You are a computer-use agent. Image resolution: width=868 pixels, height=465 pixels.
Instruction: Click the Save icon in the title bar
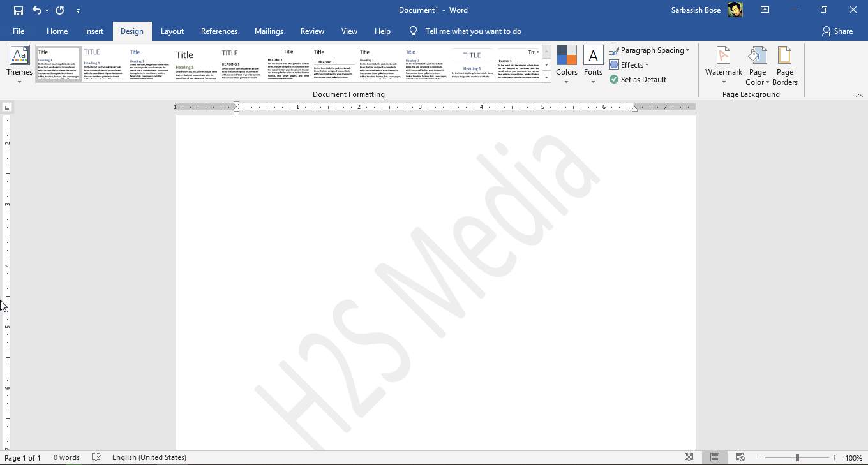[18, 10]
